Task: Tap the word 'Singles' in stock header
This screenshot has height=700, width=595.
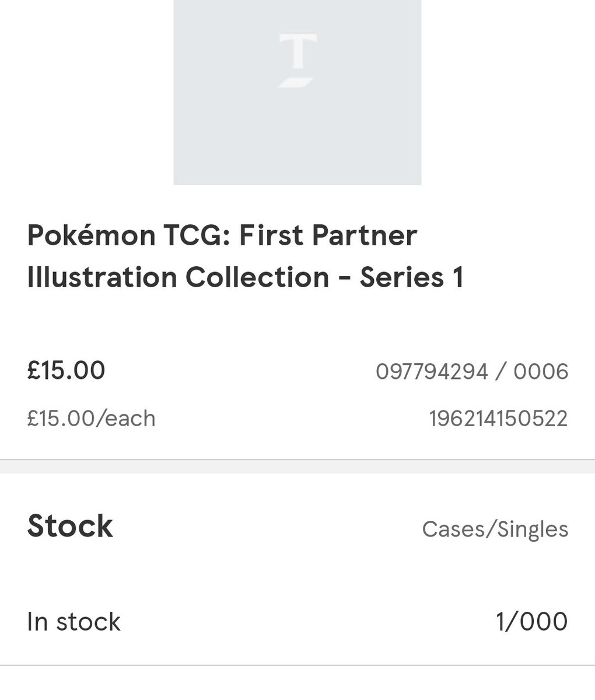Action: coord(533,530)
